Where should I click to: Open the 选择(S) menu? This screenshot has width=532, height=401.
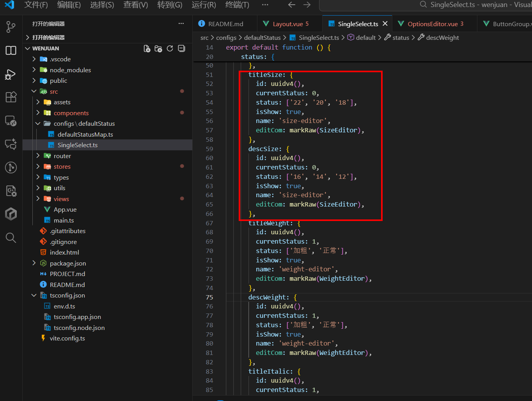coord(102,5)
